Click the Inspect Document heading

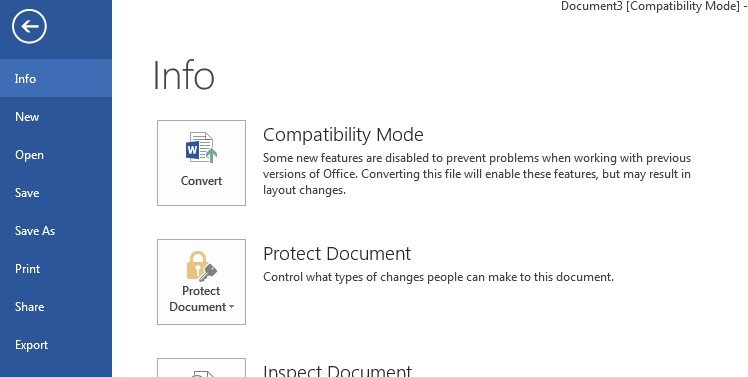coord(337,370)
